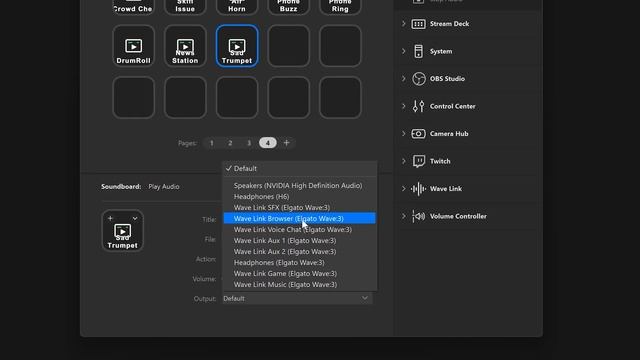Open the Output dropdown showing Default
This screenshot has height=360, width=640.
pos(297,299)
